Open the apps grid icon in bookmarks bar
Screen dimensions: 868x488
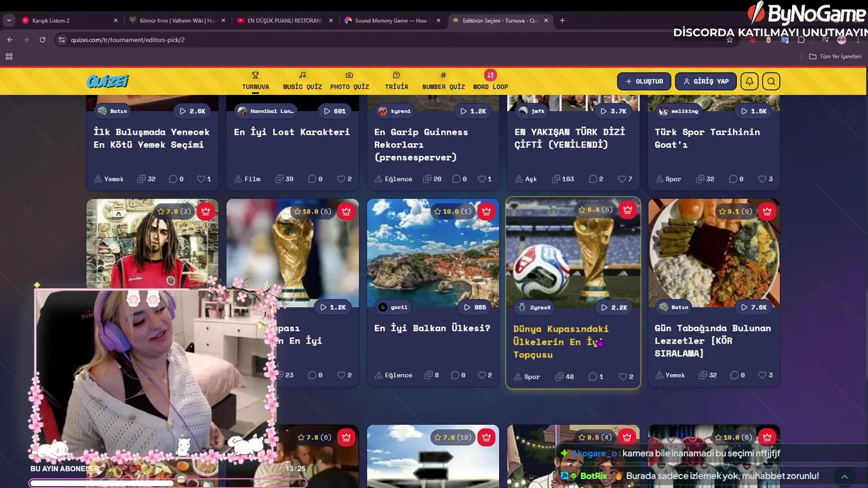click(9, 56)
